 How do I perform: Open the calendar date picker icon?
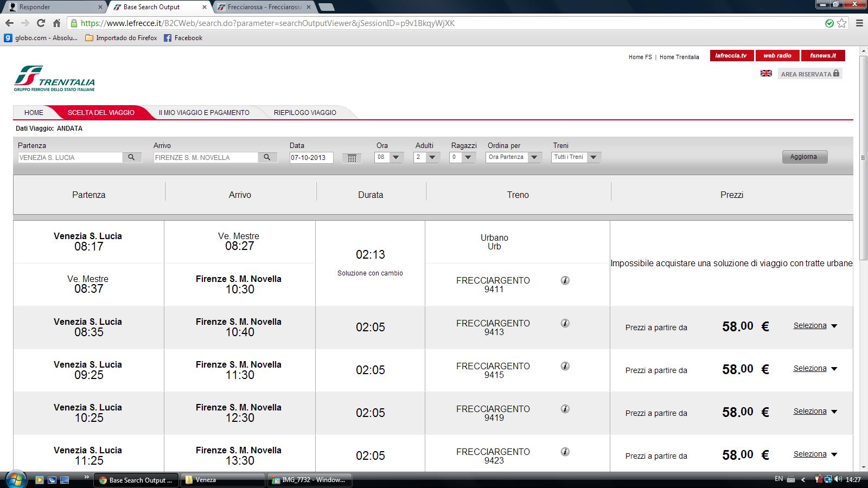(352, 158)
